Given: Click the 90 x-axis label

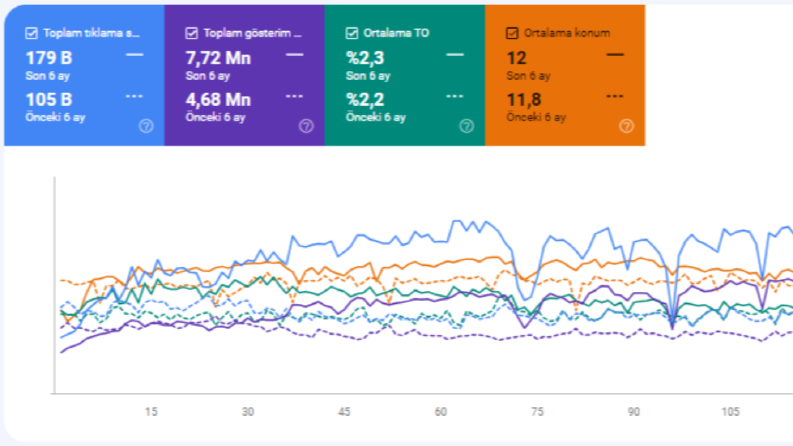Looking at the screenshot, I should (634, 412).
